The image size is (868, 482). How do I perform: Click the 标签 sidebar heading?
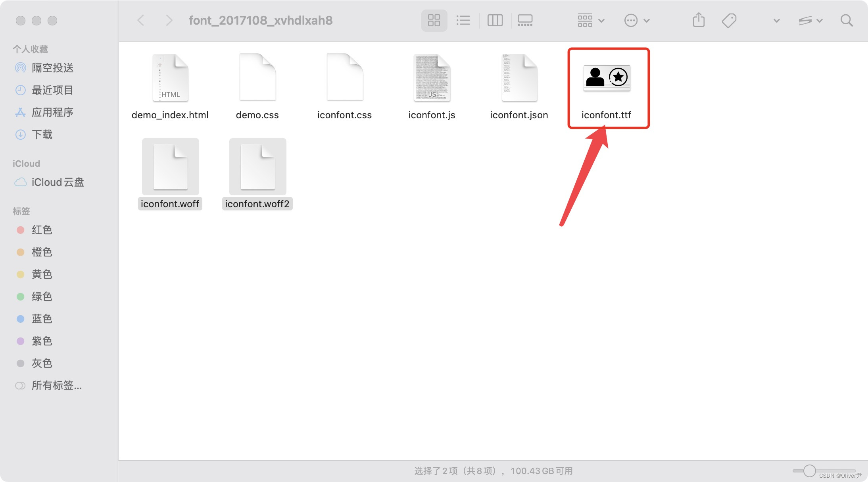pos(21,211)
